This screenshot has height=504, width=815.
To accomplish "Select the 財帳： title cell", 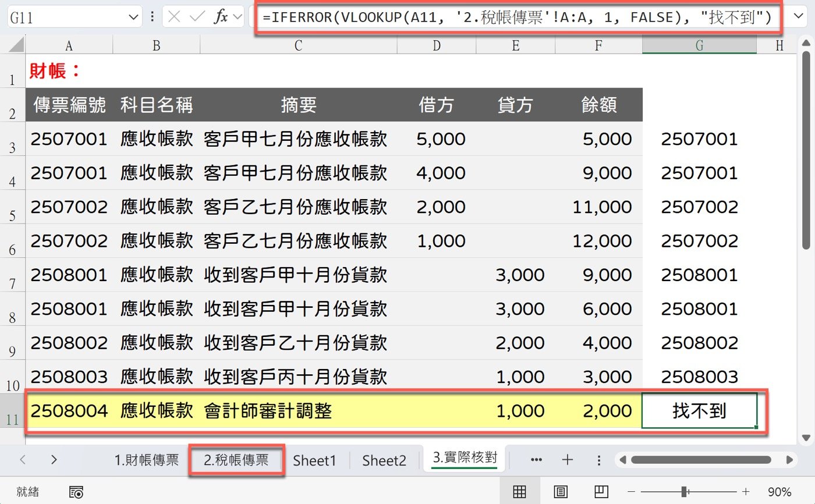I will (x=69, y=71).
